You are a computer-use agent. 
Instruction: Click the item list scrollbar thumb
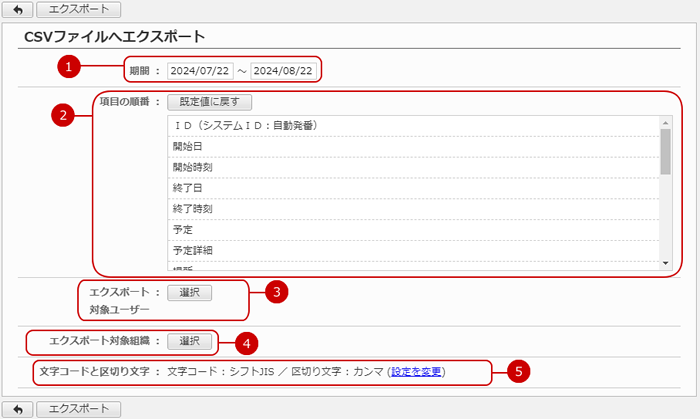click(665, 150)
